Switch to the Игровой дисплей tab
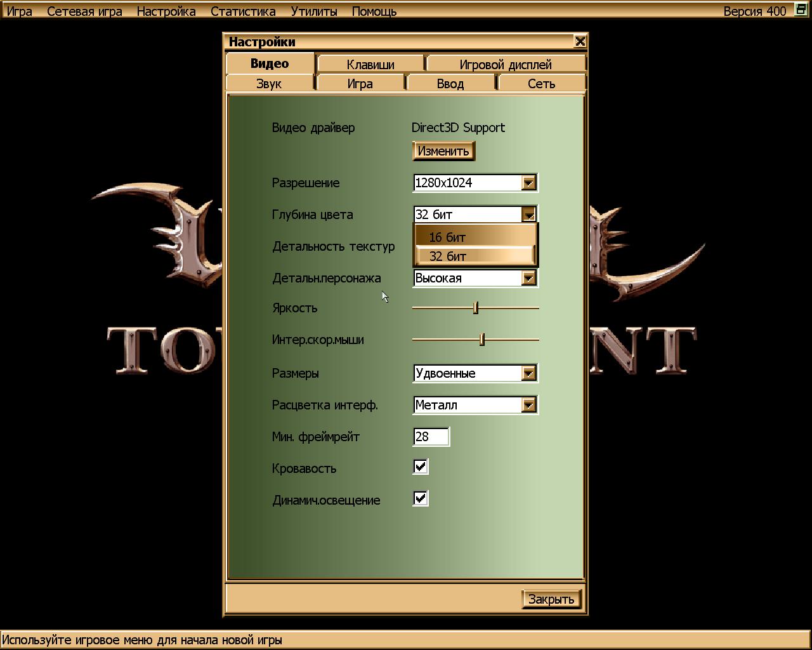This screenshot has height=650, width=812. pyautogui.click(x=505, y=65)
